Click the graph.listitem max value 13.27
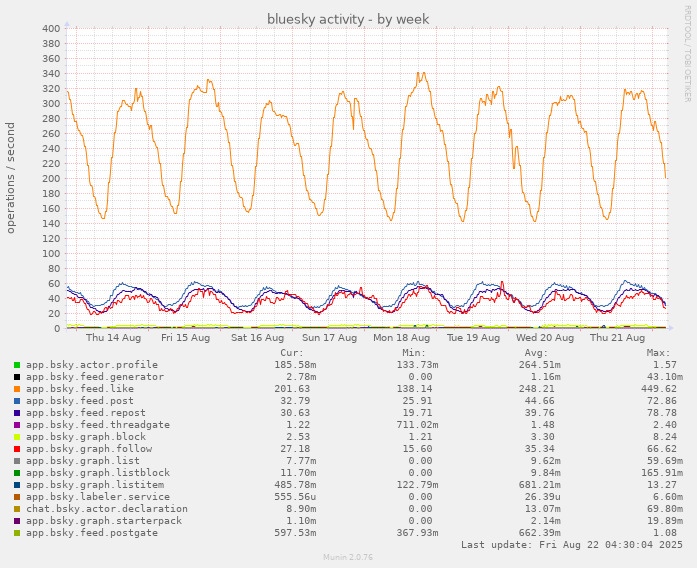 (x=661, y=485)
